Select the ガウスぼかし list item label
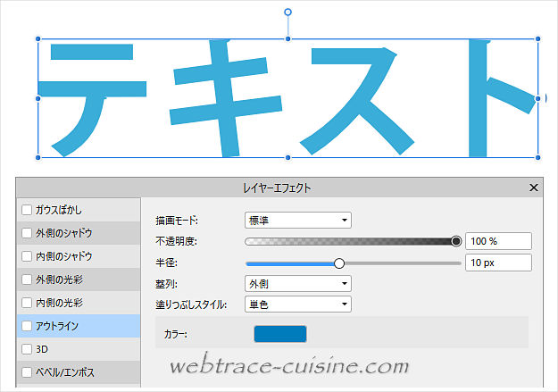Image resolution: width=558 pixels, height=392 pixels. click(57, 210)
